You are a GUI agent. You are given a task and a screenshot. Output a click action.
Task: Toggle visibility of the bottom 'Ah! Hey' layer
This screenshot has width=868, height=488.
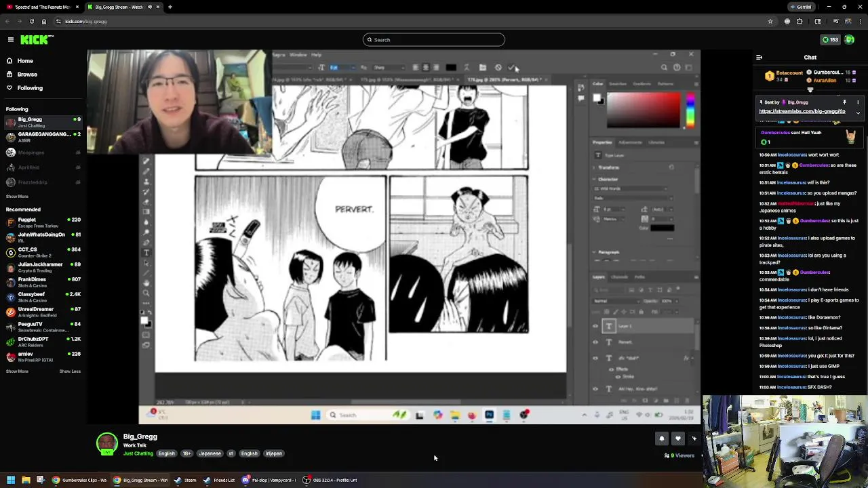[595, 389]
